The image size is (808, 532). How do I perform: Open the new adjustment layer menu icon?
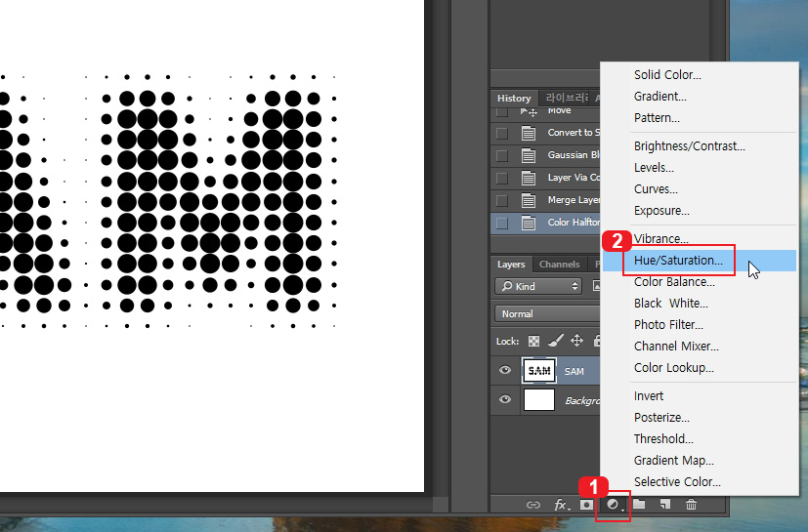point(614,505)
